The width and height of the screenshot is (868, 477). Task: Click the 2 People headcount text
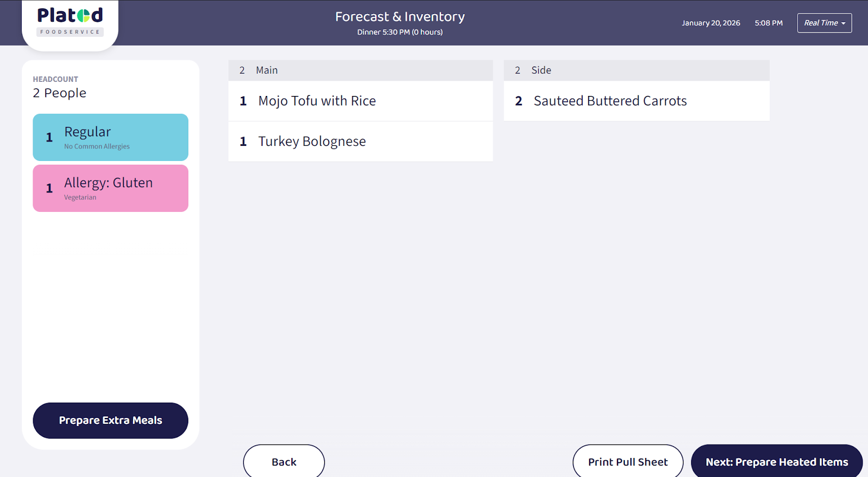pyautogui.click(x=60, y=93)
